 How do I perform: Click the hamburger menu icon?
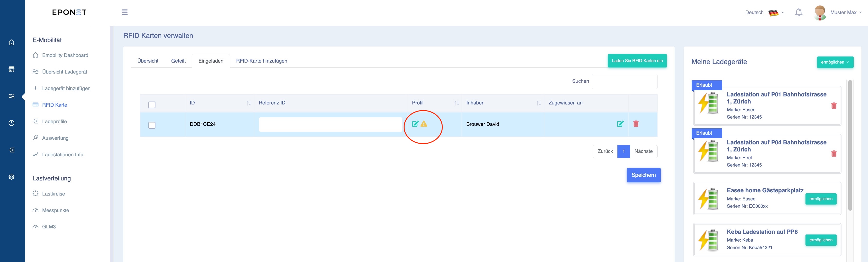pyautogui.click(x=125, y=12)
